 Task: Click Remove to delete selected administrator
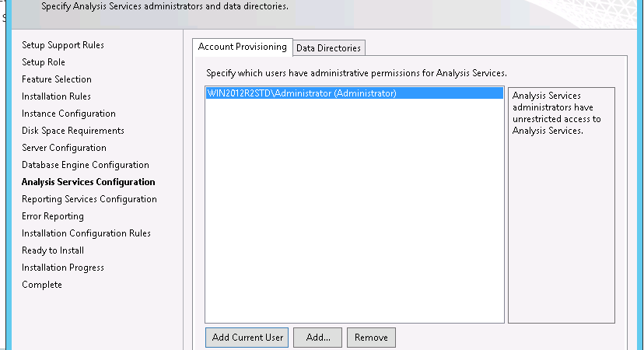(x=371, y=338)
